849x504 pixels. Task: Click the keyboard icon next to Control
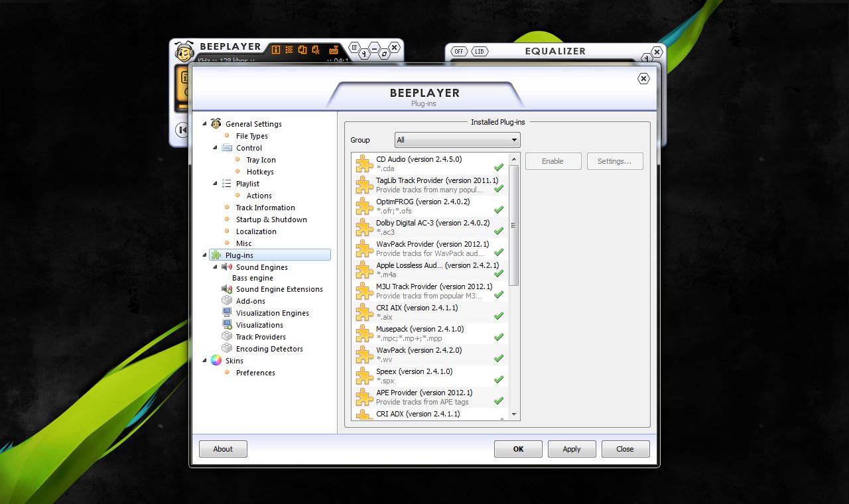[x=227, y=147]
